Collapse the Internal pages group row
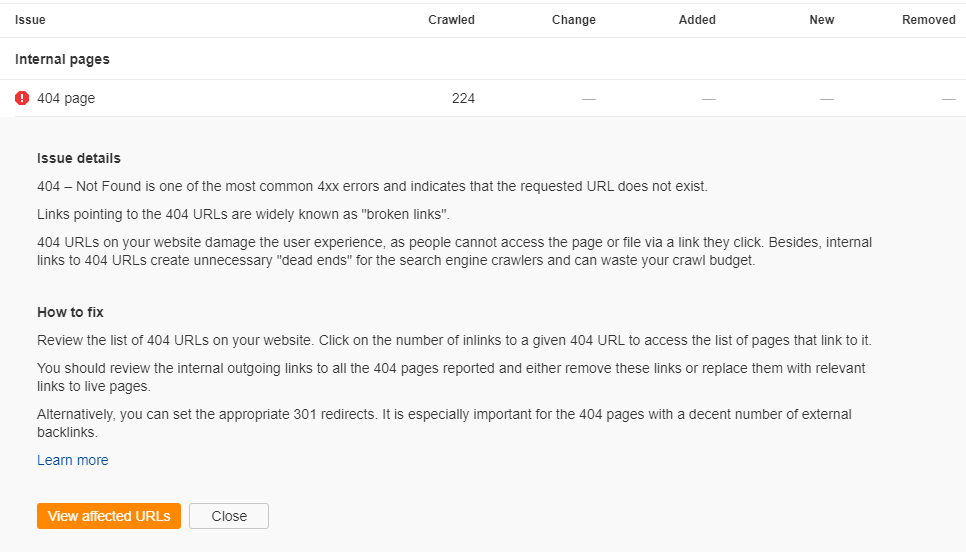 tap(62, 59)
